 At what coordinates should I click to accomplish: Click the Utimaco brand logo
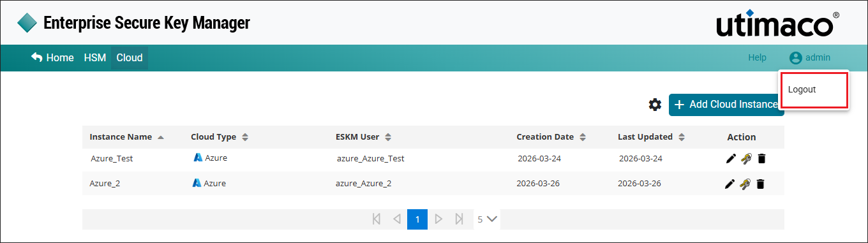[777, 24]
